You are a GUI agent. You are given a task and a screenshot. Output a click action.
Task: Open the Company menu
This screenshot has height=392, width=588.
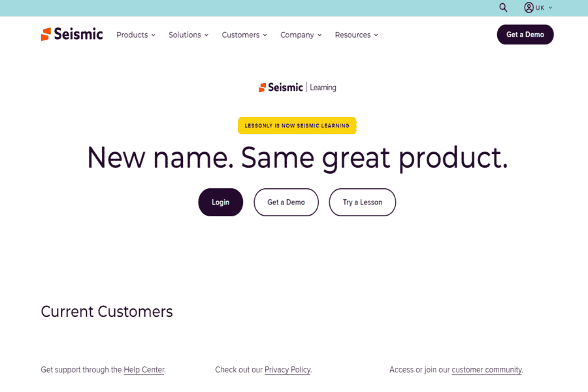301,35
